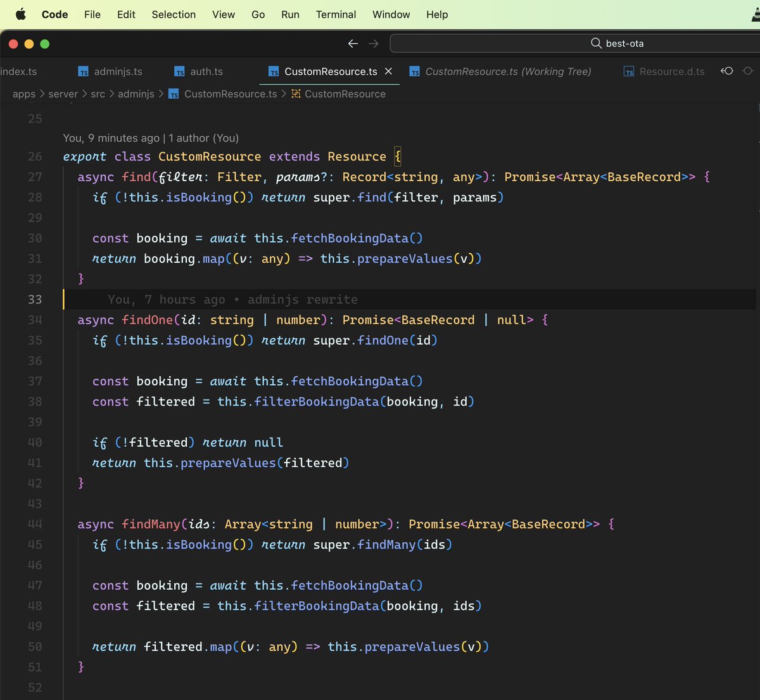
Task: Click the 'Resource' superclass name on line 26
Action: click(x=357, y=156)
